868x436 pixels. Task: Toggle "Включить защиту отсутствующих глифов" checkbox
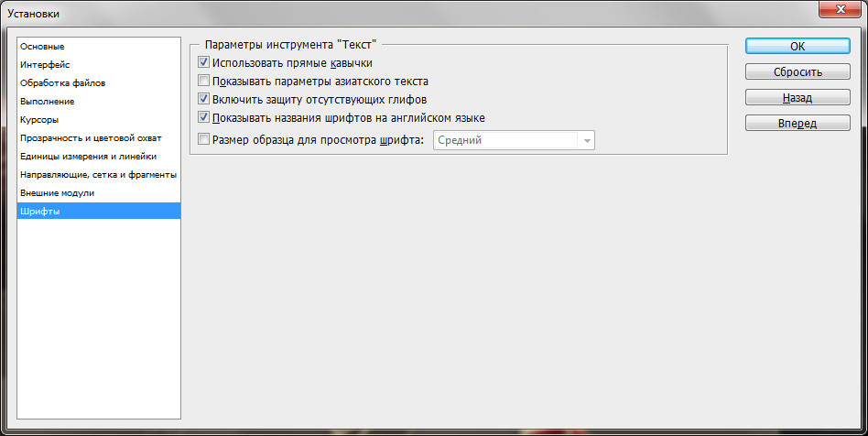pos(203,99)
